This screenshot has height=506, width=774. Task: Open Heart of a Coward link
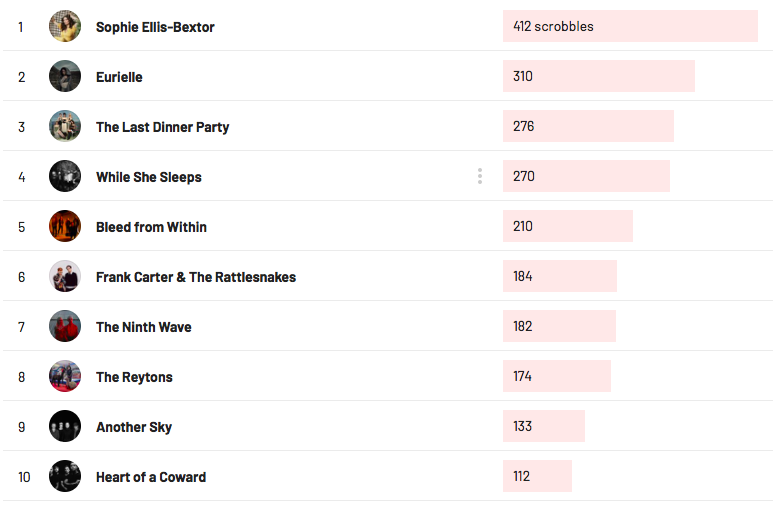click(151, 477)
